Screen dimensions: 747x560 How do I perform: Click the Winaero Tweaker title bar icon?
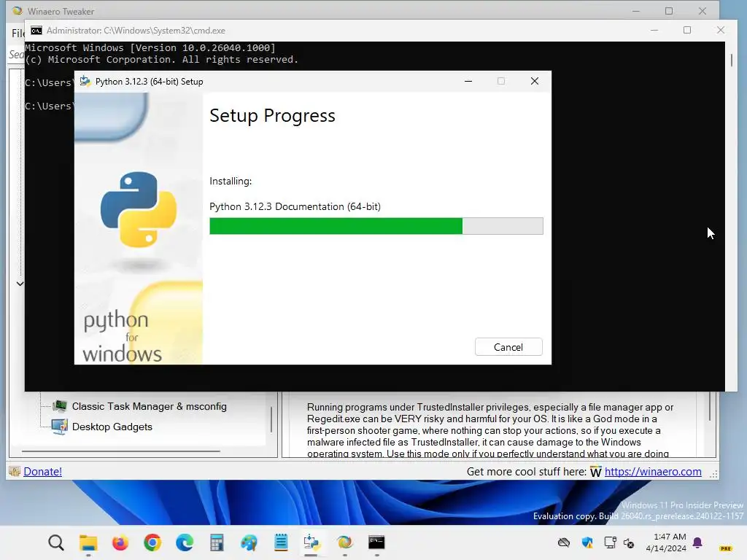[18, 10]
